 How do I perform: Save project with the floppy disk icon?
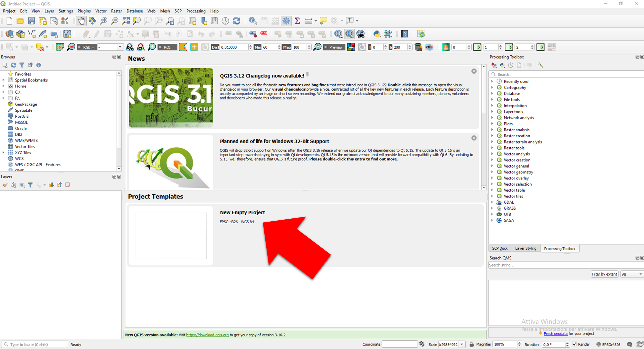click(32, 21)
